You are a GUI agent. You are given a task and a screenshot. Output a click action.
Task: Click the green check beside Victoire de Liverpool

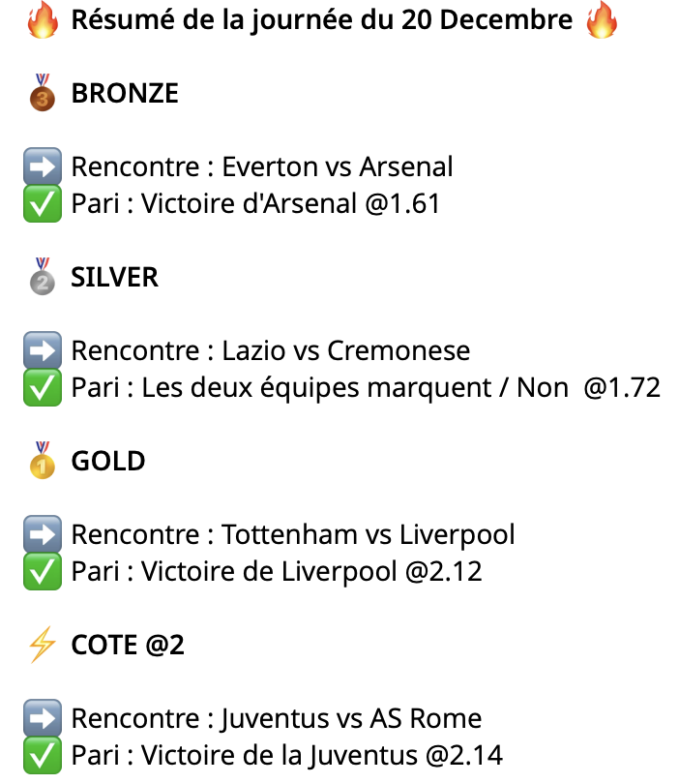coord(42,572)
